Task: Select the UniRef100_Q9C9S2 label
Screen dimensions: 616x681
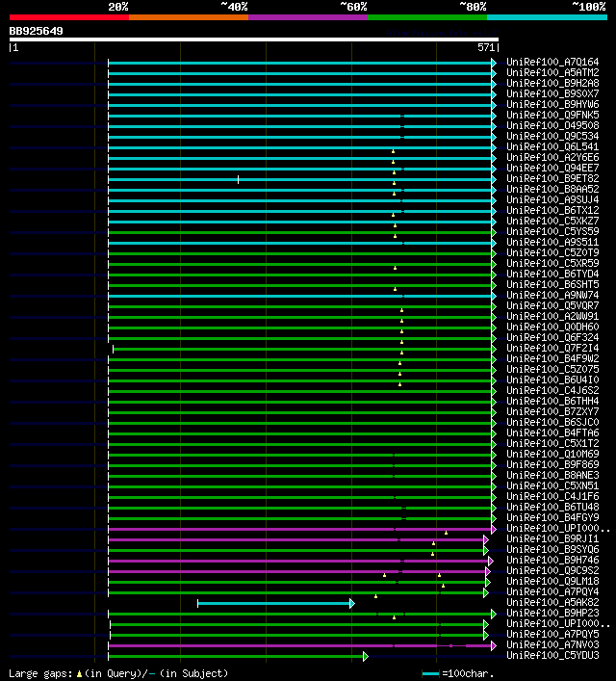Action: pyautogui.click(x=552, y=570)
